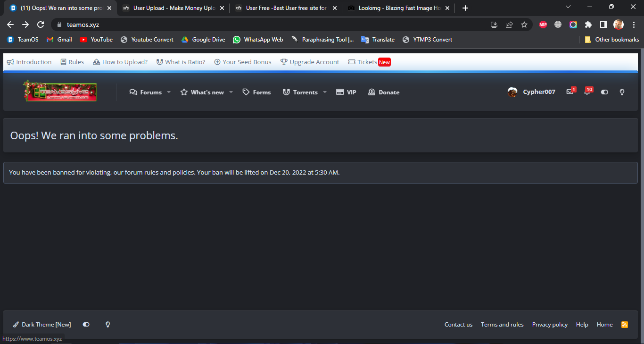Expand the What's new dropdown arrow

coord(231,92)
